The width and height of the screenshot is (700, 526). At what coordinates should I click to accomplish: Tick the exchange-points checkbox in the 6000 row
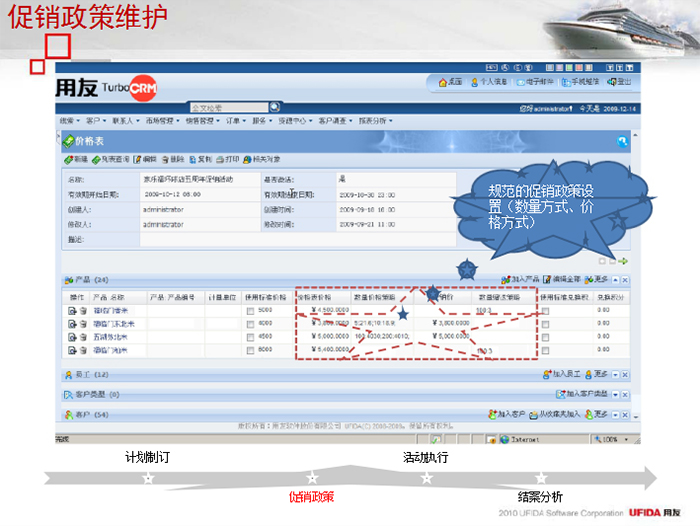[x=545, y=324]
